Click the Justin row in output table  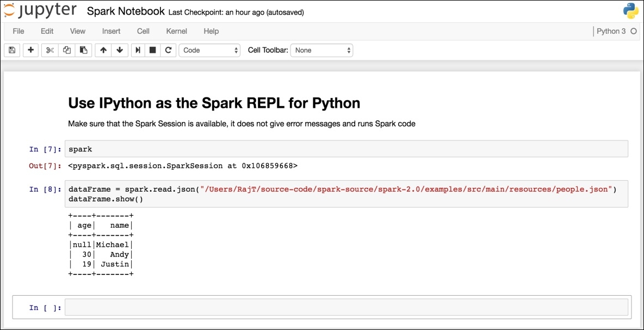101,264
